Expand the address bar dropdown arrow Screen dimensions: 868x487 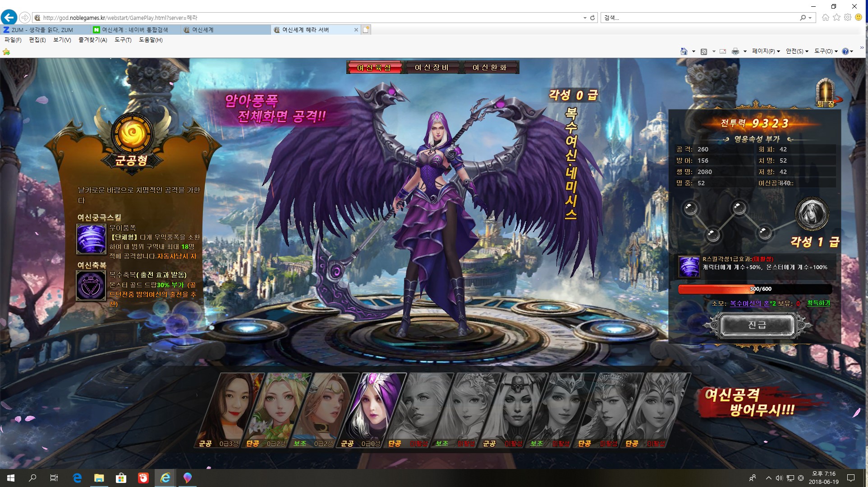point(585,18)
